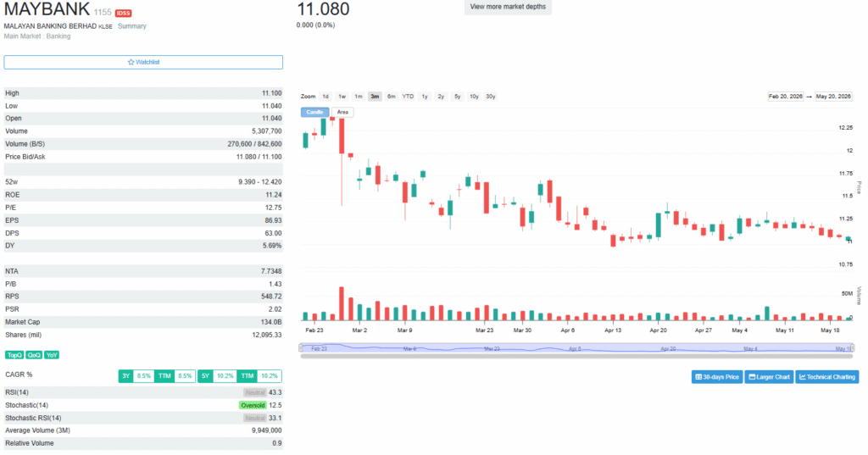Image resolution: width=868 pixels, height=455 pixels.
Task: Click the second TTM CAGR badge
Action: coord(248,376)
